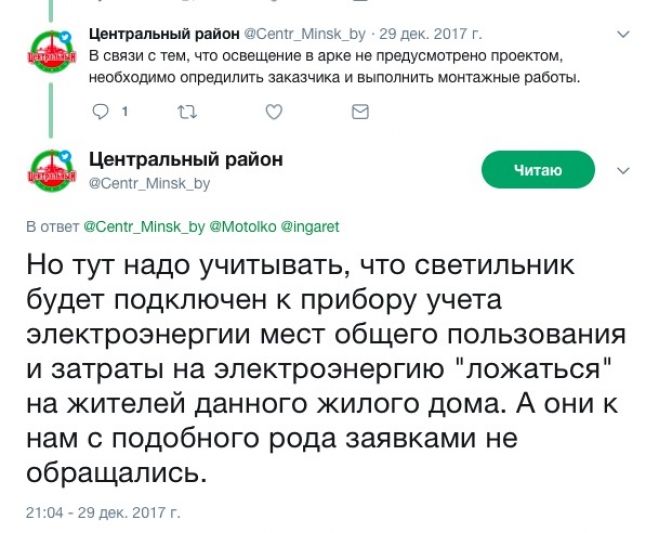The height and width of the screenshot is (533, 672).
Task: Retweet the first tweet using the retweet icon
Action: click(186, 113)
